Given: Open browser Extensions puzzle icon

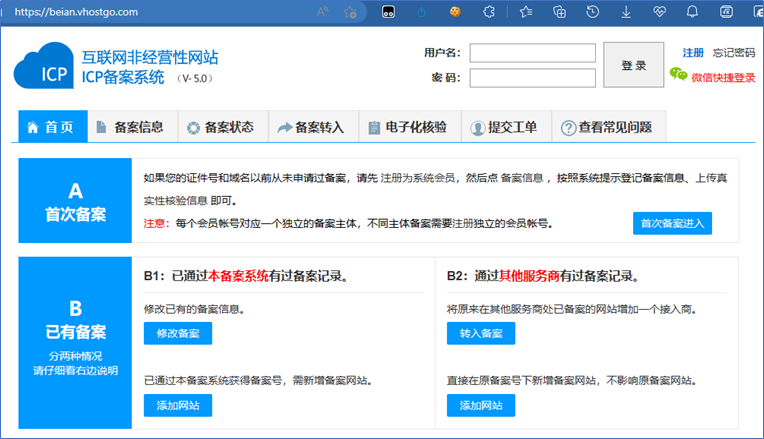Looking at the screenshot, I should (489, 12).
